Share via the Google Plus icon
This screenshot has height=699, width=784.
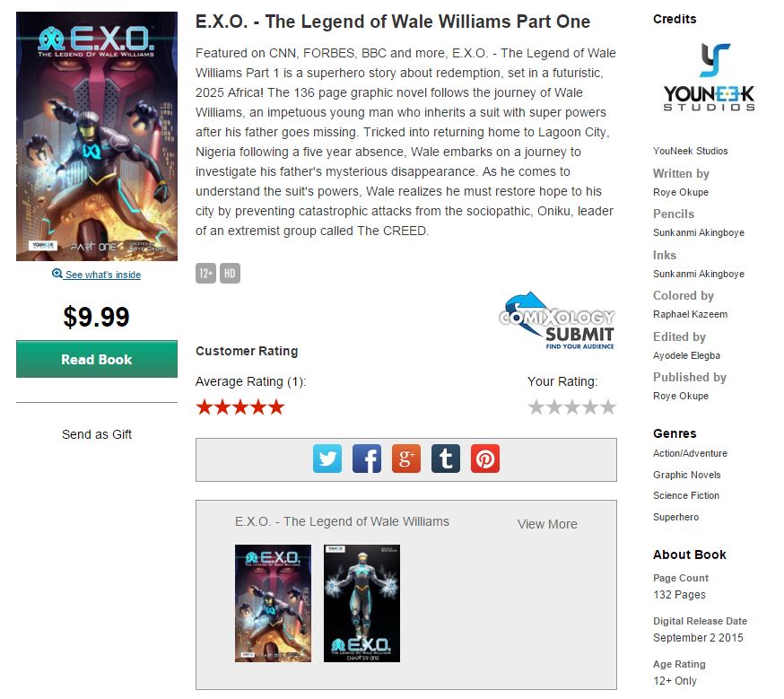(x=406, y=458)
